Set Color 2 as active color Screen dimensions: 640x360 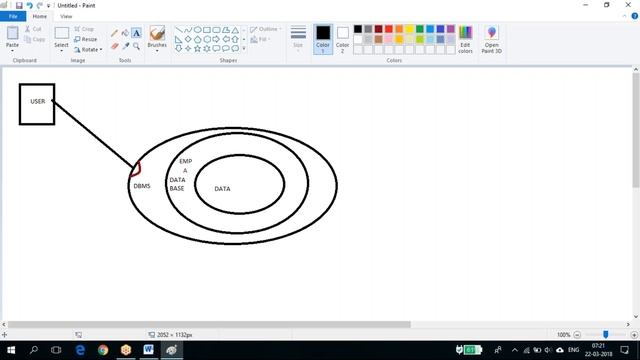pos(342,39)
